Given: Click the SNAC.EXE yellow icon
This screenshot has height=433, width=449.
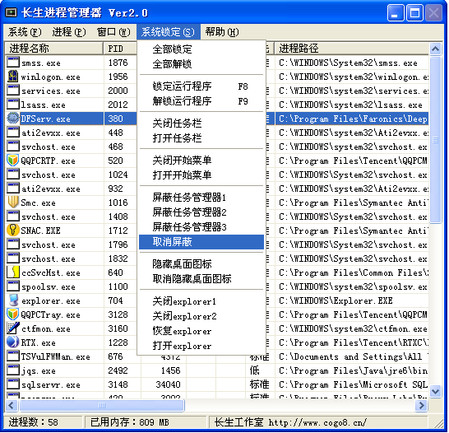Looking at the screenshot, I should tap(13, 230).
